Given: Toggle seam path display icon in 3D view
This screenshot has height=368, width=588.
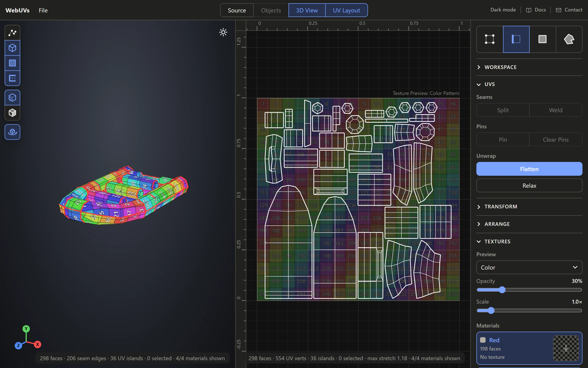Looking at the screenshot, I should (12, 33).
